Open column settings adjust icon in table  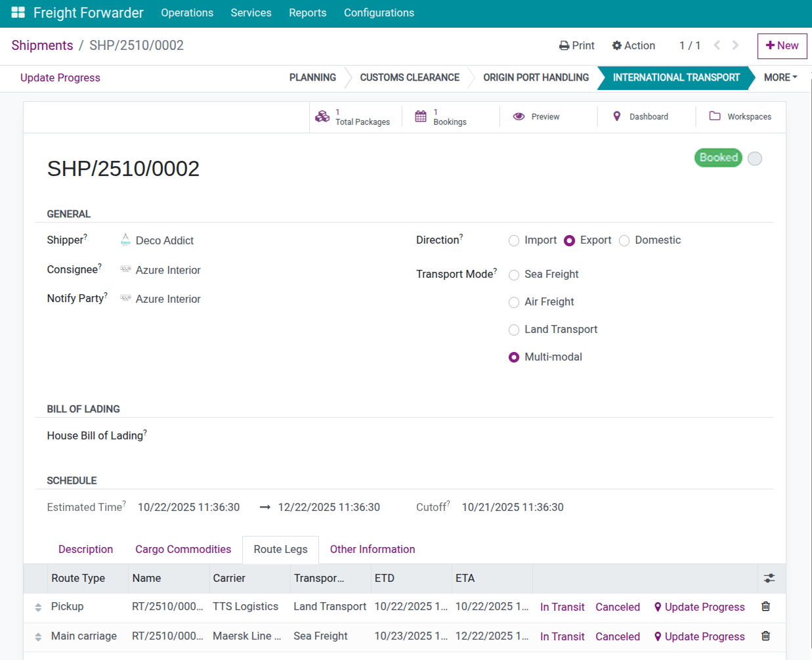pyautogui.click(x=769, y=578)
